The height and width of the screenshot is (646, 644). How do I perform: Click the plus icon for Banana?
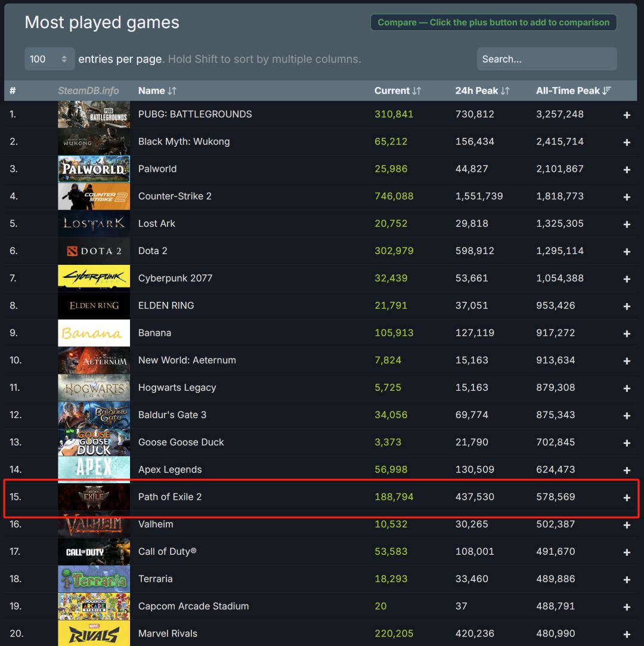click(627, 333)
